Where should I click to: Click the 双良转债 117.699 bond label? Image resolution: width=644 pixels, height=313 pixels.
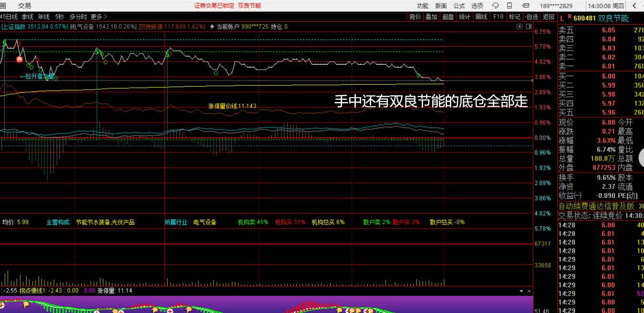pyautogui.click(x=172, y=27)
